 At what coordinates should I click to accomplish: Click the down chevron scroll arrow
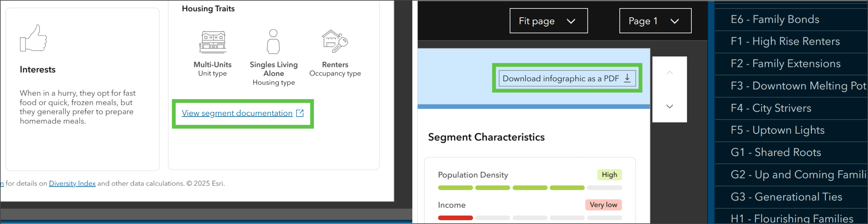(669, 106)
